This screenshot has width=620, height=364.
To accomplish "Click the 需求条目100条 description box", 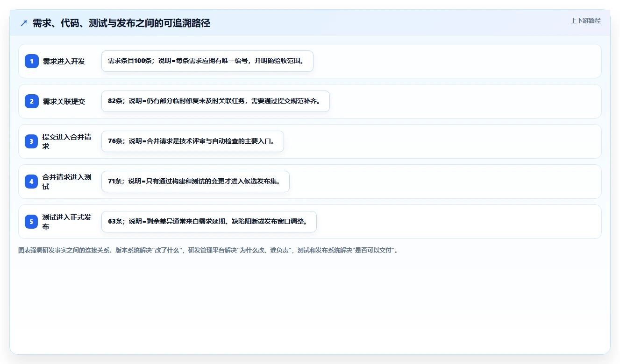I will click(x=207, y=61).
